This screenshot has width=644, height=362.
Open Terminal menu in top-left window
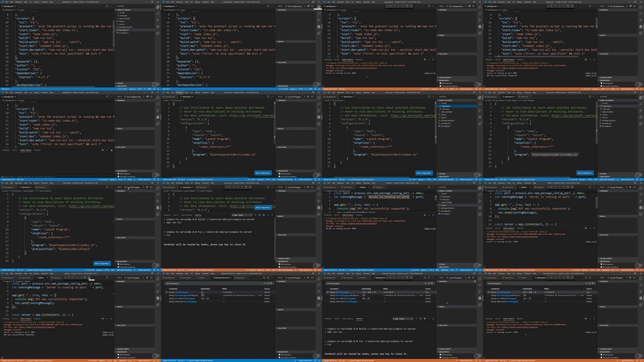(x=44, y=2)
